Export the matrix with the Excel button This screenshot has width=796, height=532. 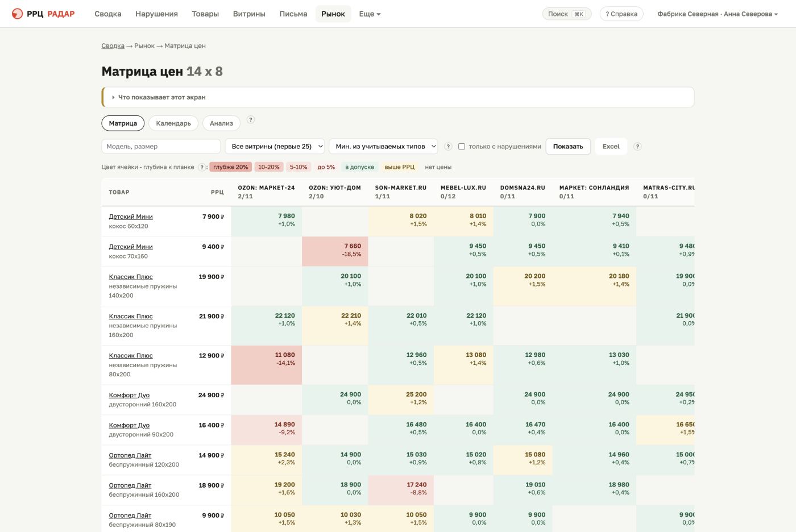[611, 147]
